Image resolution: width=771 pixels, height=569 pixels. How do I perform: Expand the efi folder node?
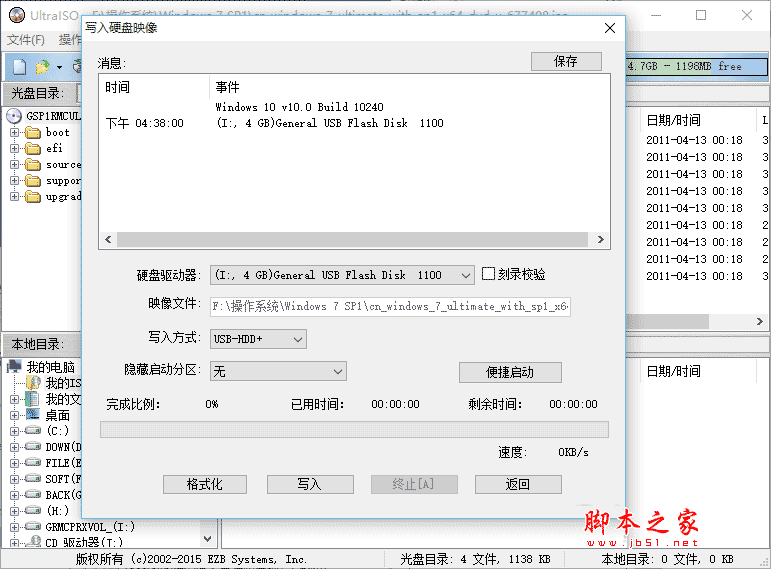(x=14, y=149)
